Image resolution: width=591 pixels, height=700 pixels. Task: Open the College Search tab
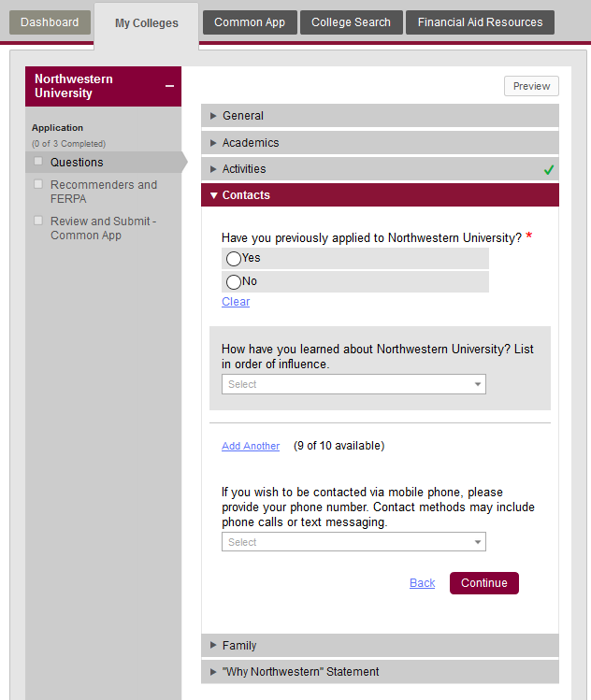point(352,22)
